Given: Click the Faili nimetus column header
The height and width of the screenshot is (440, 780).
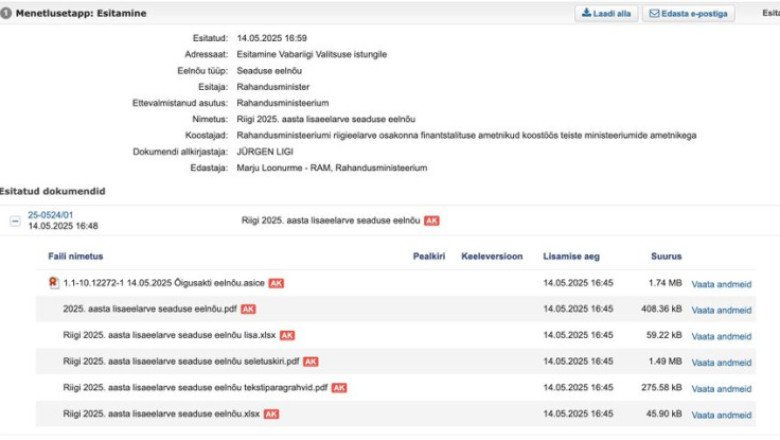Looking at the screenshot, I should point(75,256).
